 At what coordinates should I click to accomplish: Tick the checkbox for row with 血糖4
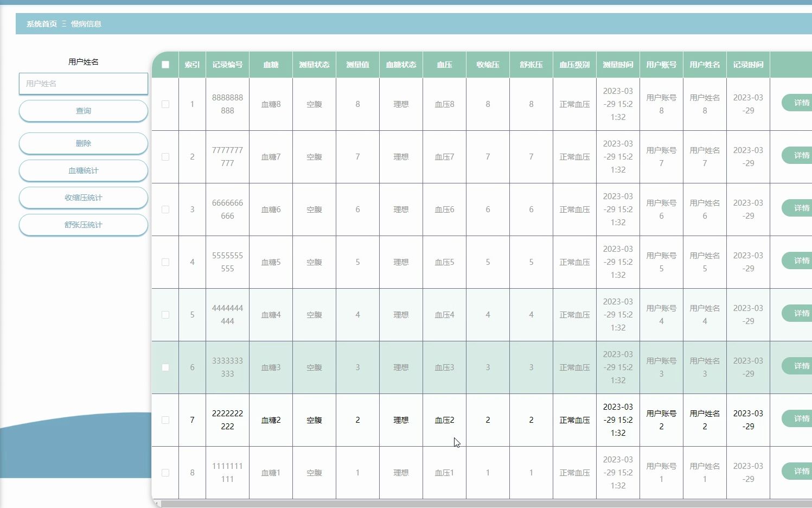pyautogui.click(x=165, y=315)
